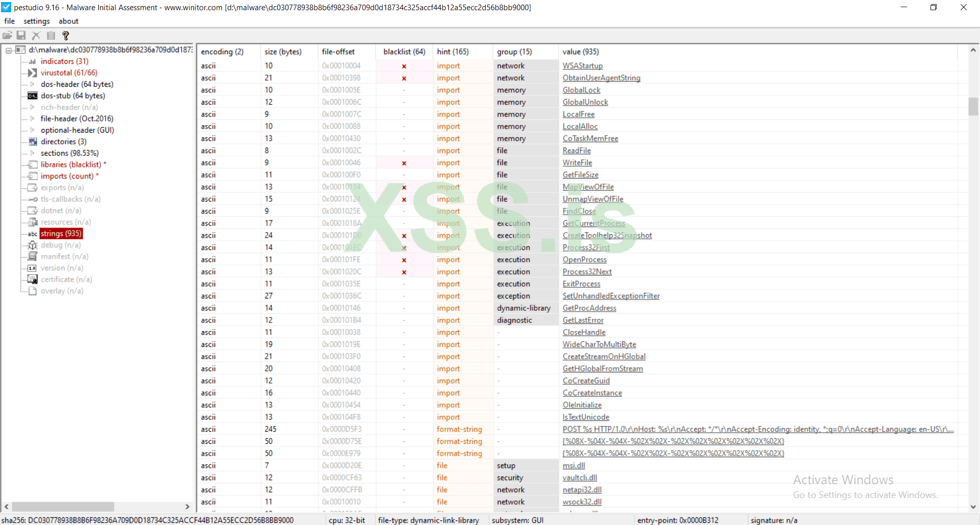The image size is (980, 525).
Task: Click the file-type status bar entry
Action: [429, 520]
